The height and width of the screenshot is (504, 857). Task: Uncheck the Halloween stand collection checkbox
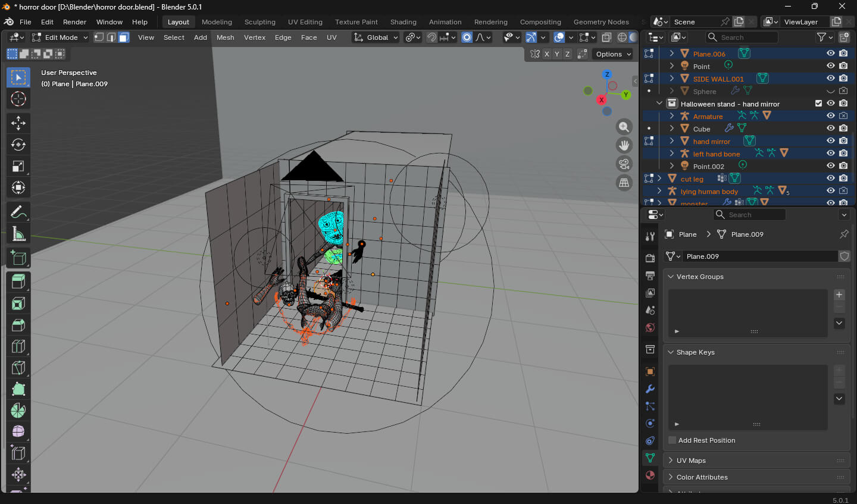(x=818, y=103)
